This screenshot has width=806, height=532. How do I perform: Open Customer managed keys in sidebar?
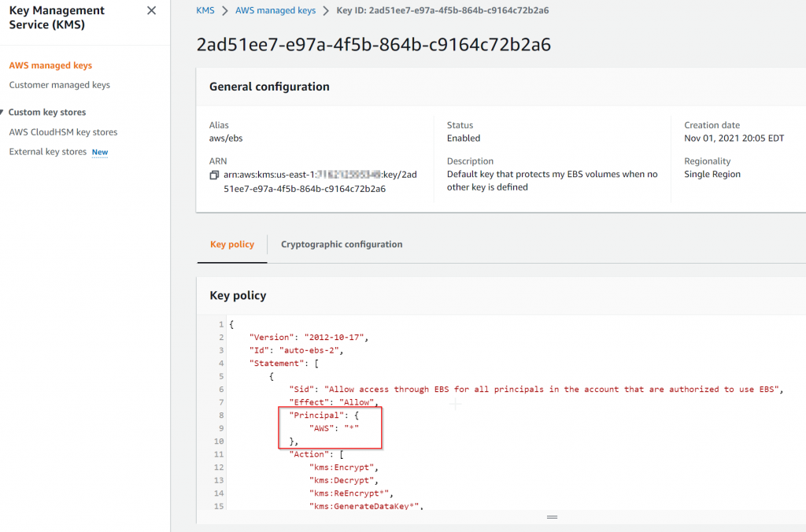click(60, 85)
